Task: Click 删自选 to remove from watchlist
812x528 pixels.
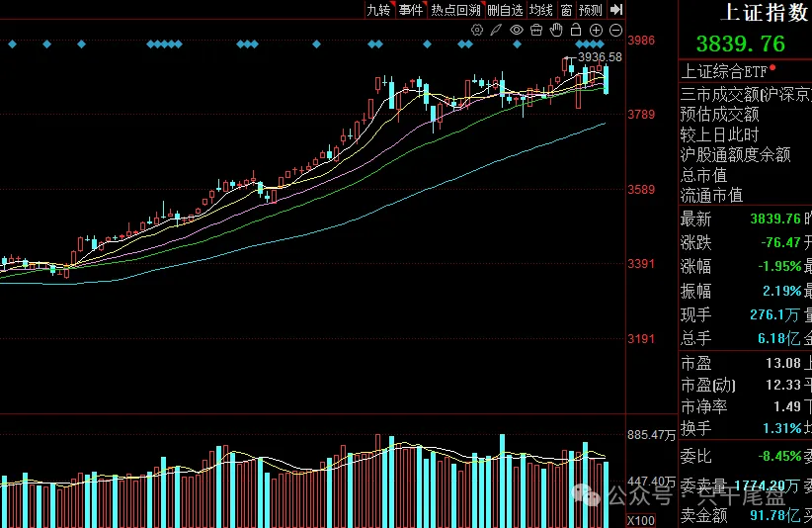Action: pos(505,10)
